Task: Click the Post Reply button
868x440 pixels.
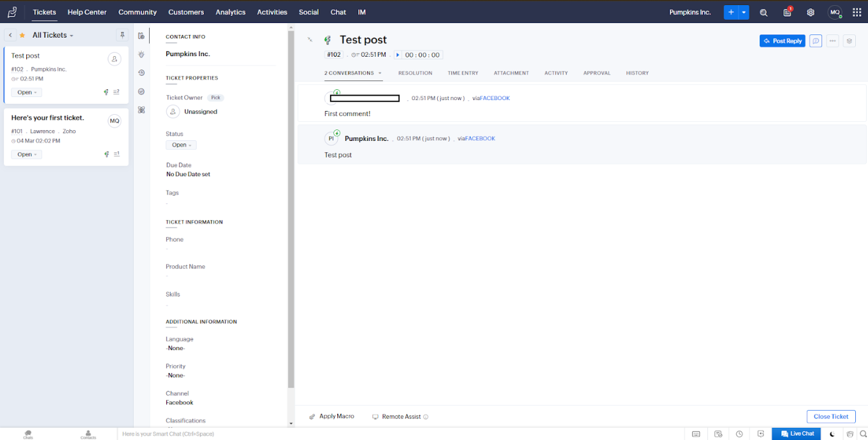Action: [782, 41]
